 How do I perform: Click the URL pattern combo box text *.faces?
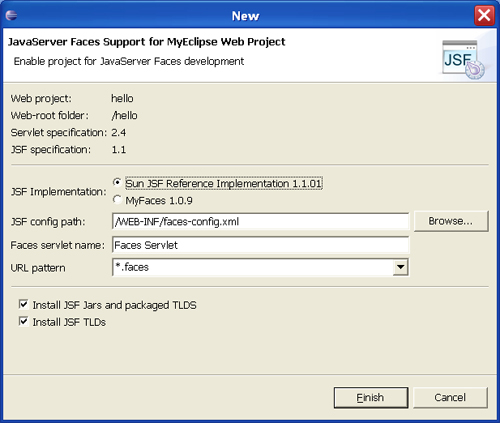coord(132,267)
